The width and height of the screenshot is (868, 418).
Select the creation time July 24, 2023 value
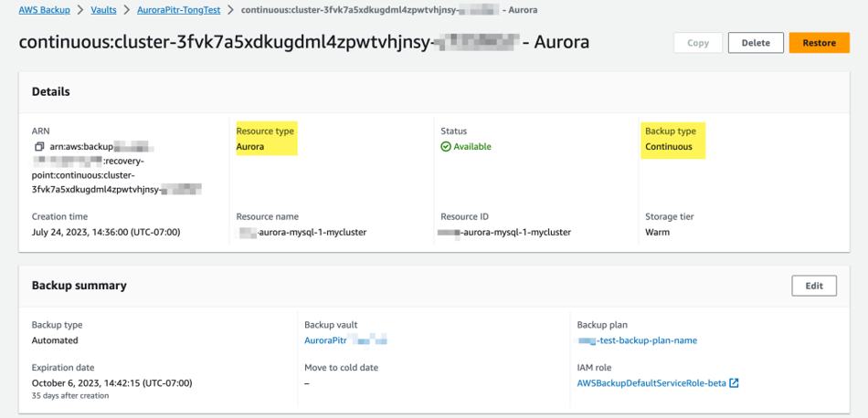pos(106,232)
